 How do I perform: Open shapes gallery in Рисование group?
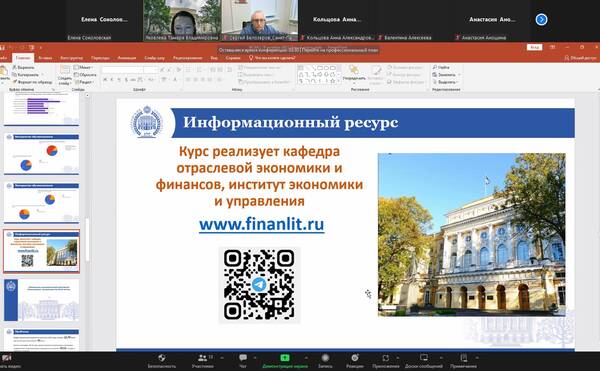click(x=319, y=75)
